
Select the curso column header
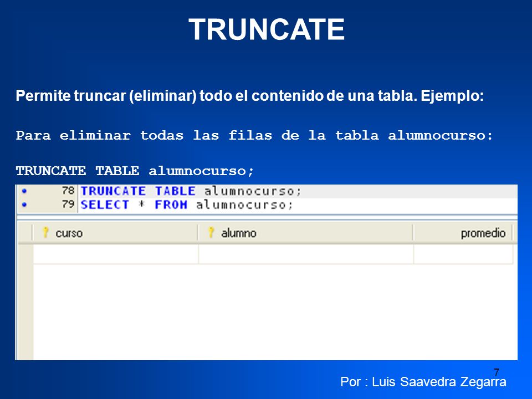[x=115, y=233]
